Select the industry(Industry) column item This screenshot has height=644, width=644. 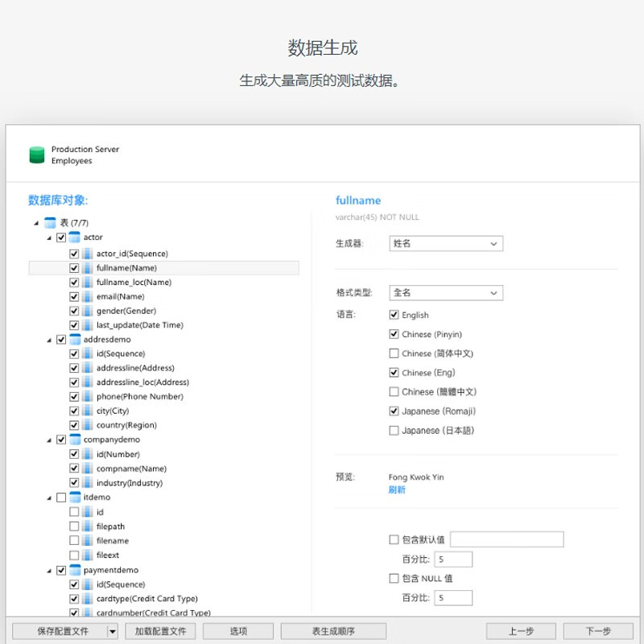pos(129,483)
